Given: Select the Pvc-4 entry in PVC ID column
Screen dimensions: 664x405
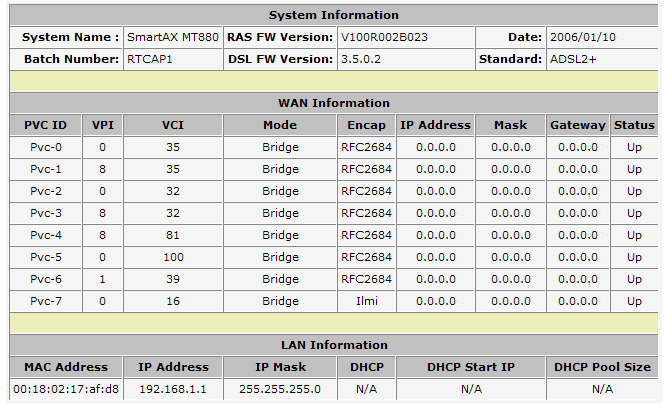Looking at the screenshot, I should click(46, 236).
